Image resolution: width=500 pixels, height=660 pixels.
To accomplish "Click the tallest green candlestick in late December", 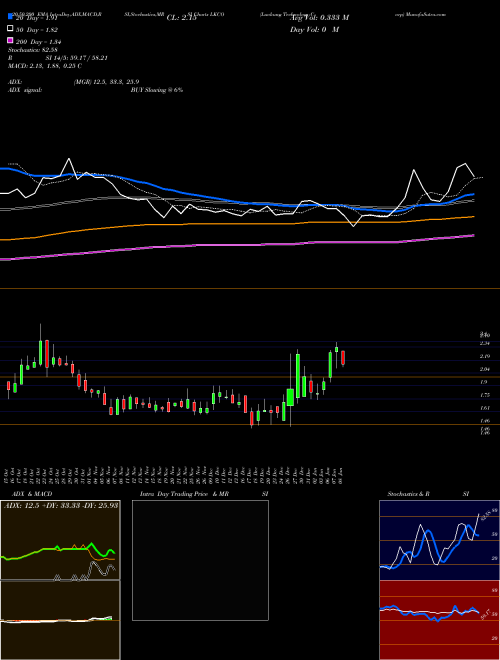I will [298, 375].
